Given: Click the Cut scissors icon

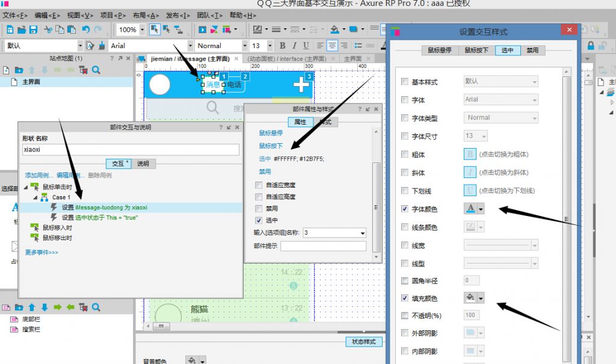Looking at the screenshot, I should [48, 29].
